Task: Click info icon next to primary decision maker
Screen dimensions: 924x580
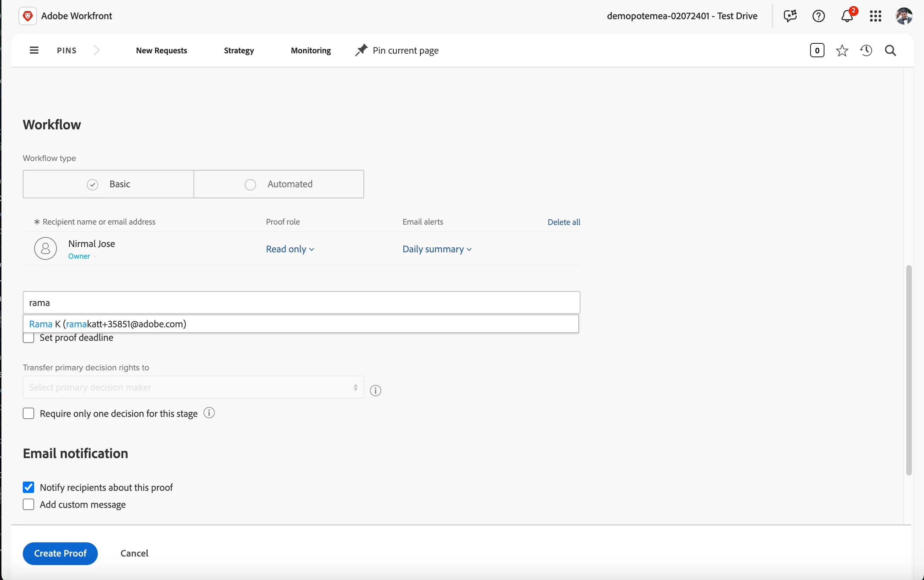Action: tap(375, 391)
